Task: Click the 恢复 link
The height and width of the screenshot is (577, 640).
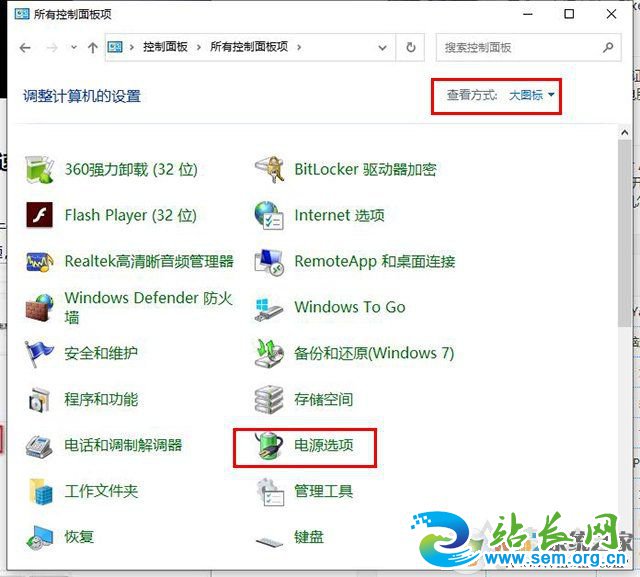Action: (79, 537)
